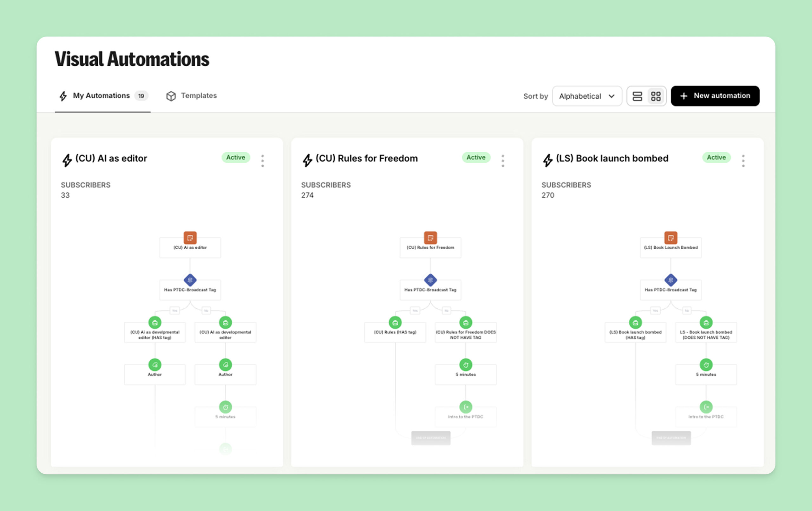Viewport: 812px width, 511px height.
Task: Click the New automation button
Action: pyautogui.click(x=715, y=96)
